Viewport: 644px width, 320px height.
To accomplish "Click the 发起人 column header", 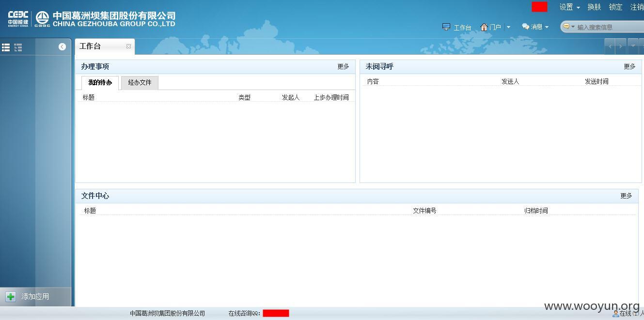I will point(291,97).
